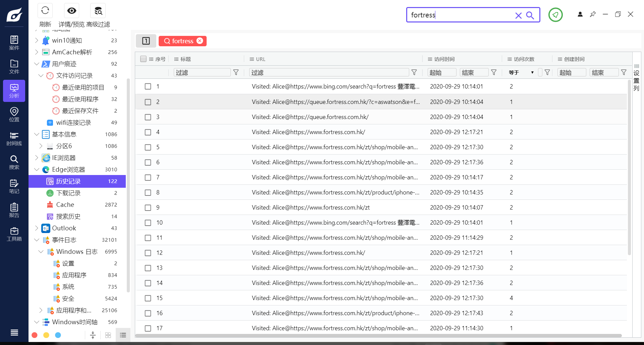
Task: Select the 历史记录 tree item
Action: click(x=77, y=181)
